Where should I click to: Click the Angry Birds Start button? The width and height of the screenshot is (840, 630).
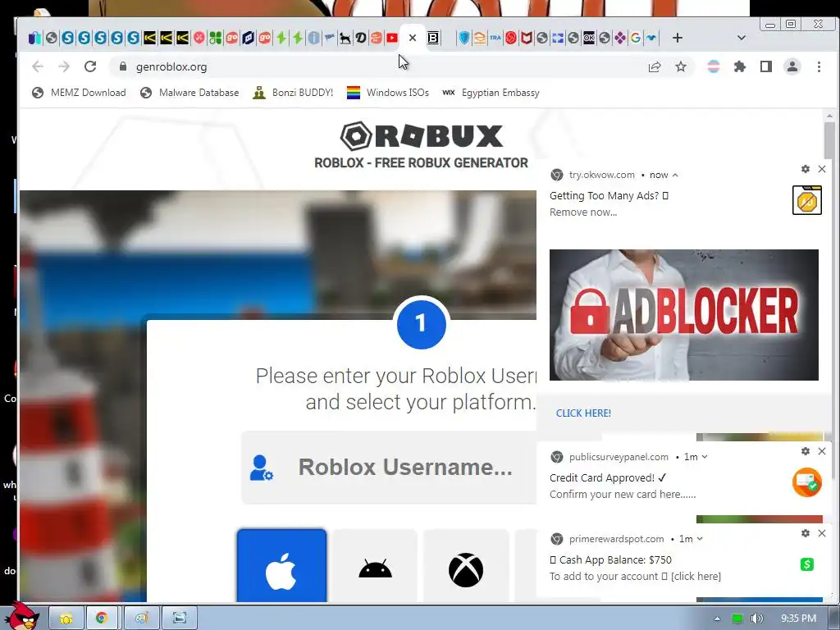pyautogui.click(x=22, y=616)
